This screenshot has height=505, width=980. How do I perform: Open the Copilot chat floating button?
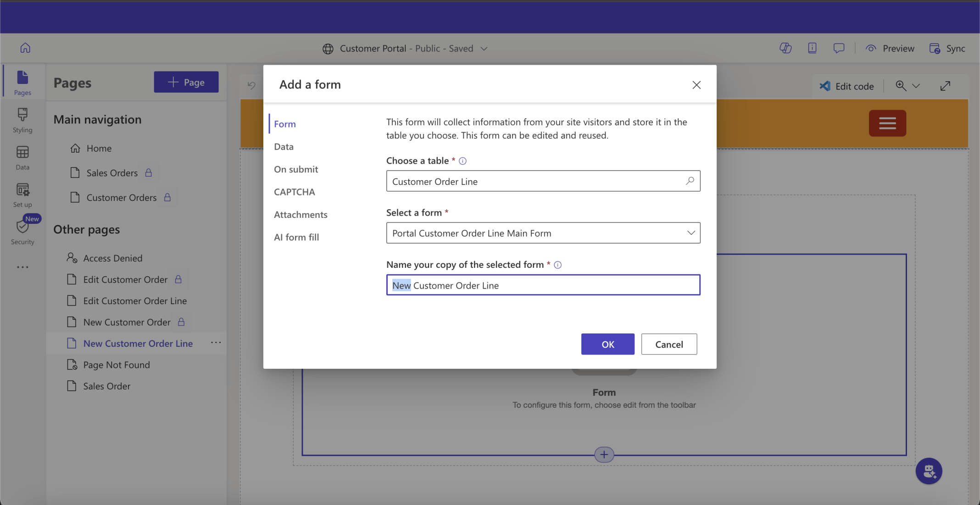929,471
